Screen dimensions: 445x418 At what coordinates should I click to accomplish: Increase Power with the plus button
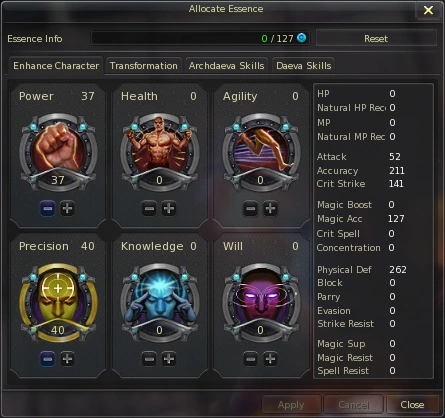pyautogui.click(x=67, y=209)
